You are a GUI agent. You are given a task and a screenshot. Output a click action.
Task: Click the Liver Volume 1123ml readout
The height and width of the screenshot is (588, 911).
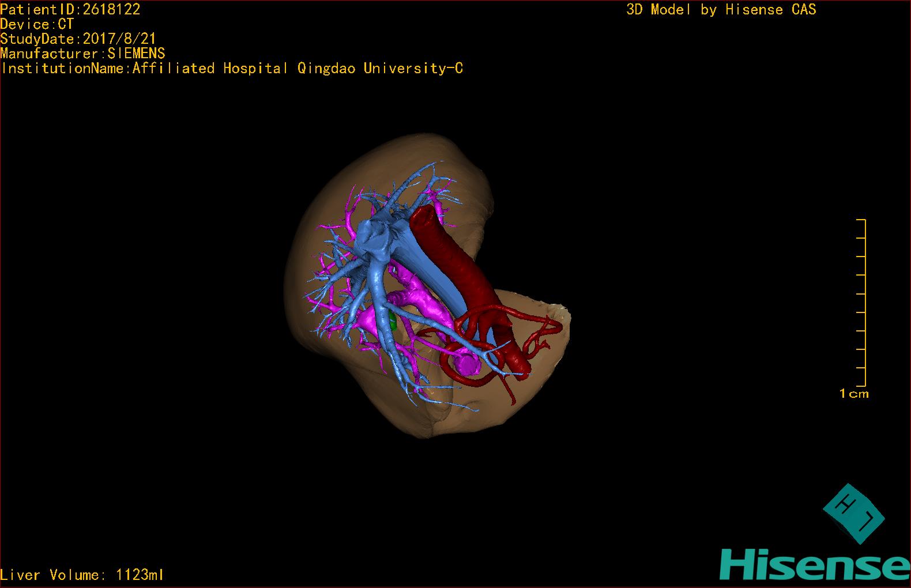pos(82,575)
